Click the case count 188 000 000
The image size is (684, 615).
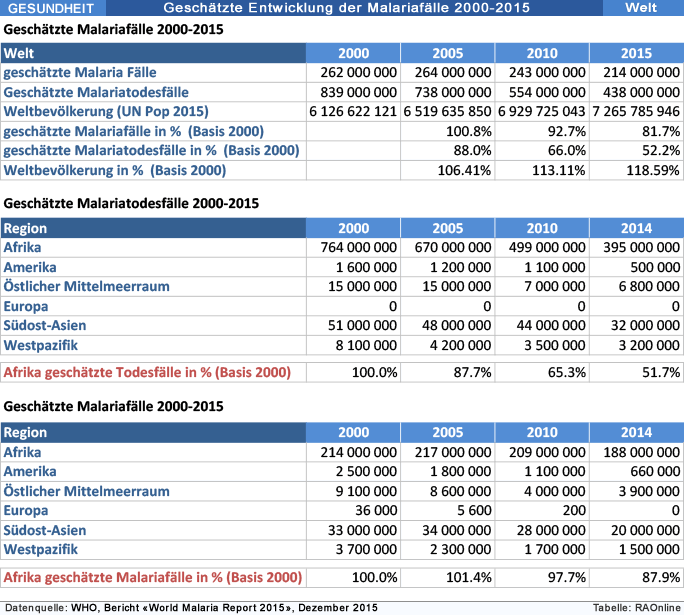pos(641,452)
